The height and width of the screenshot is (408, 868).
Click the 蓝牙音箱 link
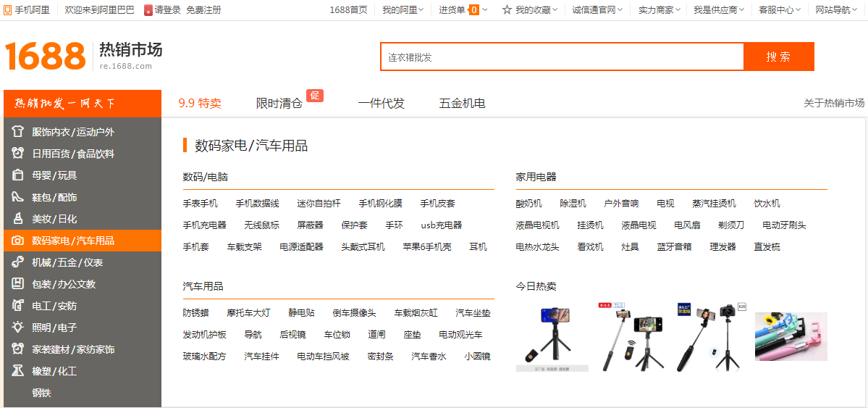[674, 246]
